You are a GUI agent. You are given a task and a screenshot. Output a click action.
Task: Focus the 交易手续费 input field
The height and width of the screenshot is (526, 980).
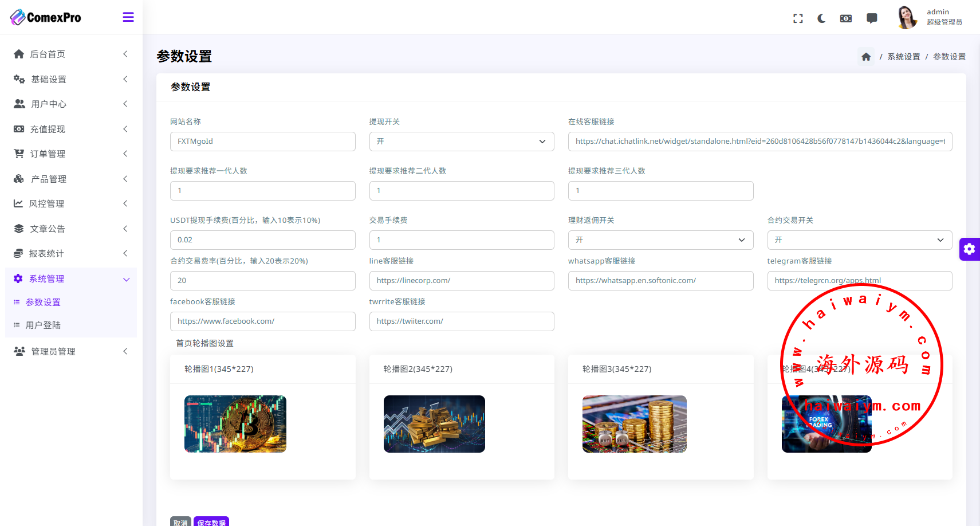[x=462, y=240]
